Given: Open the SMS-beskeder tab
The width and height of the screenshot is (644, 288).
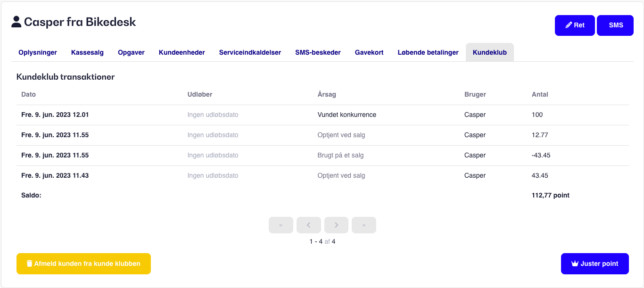Looking at the screenshot, I should (x=318, y=52).
